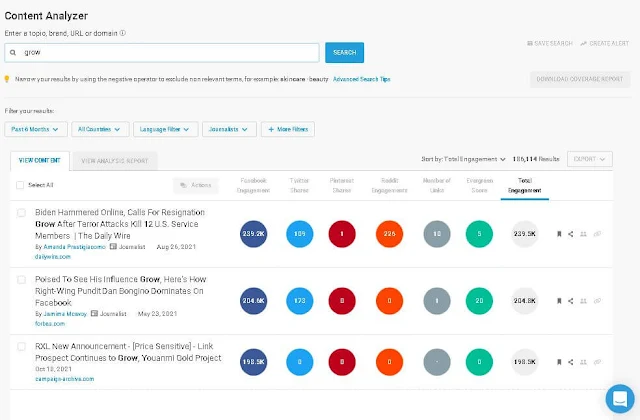Open the Advanced Search Tips link

362,79
